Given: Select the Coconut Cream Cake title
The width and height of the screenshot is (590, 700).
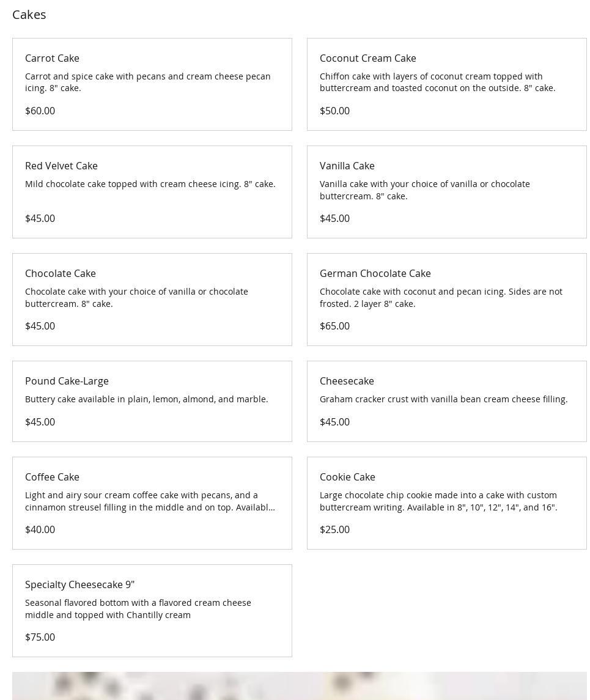Looking at the screenshot, I should coord(367,58).
